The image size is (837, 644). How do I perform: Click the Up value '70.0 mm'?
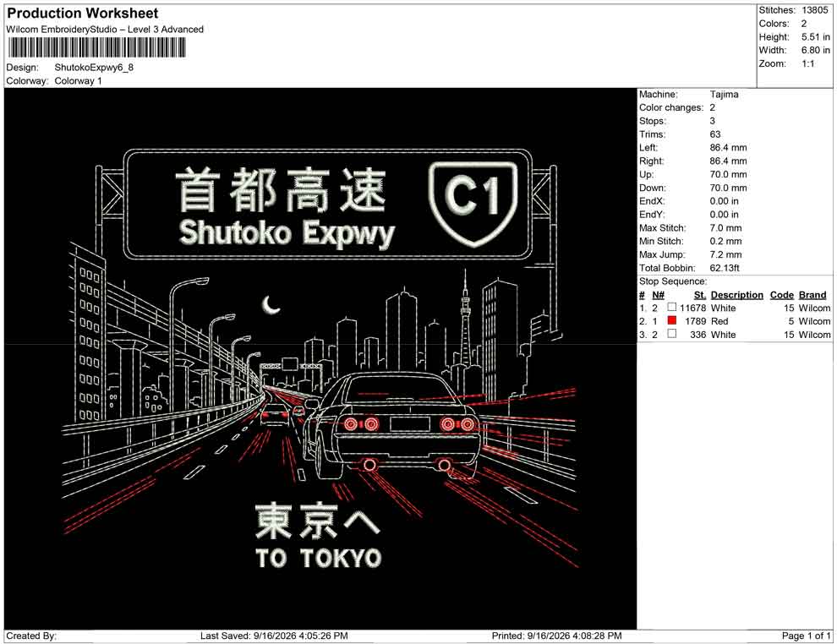pos(728,174)
